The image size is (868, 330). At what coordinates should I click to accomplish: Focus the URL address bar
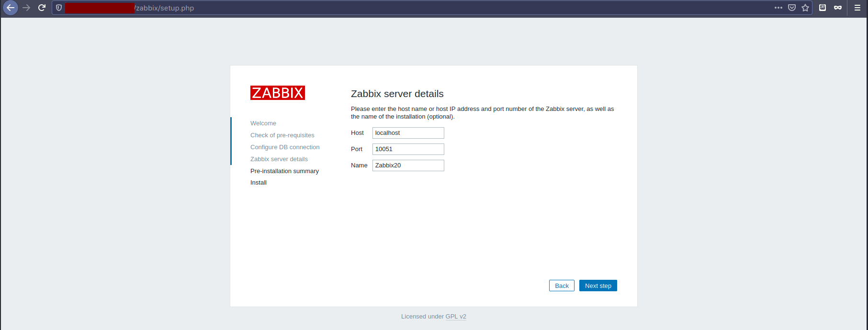(431, 8)
